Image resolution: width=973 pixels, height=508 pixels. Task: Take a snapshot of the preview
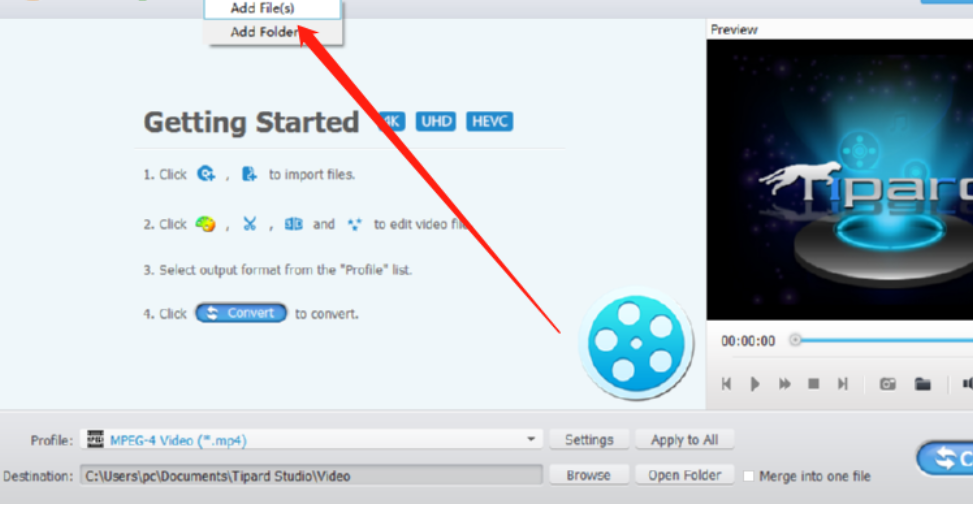point(887,384)
